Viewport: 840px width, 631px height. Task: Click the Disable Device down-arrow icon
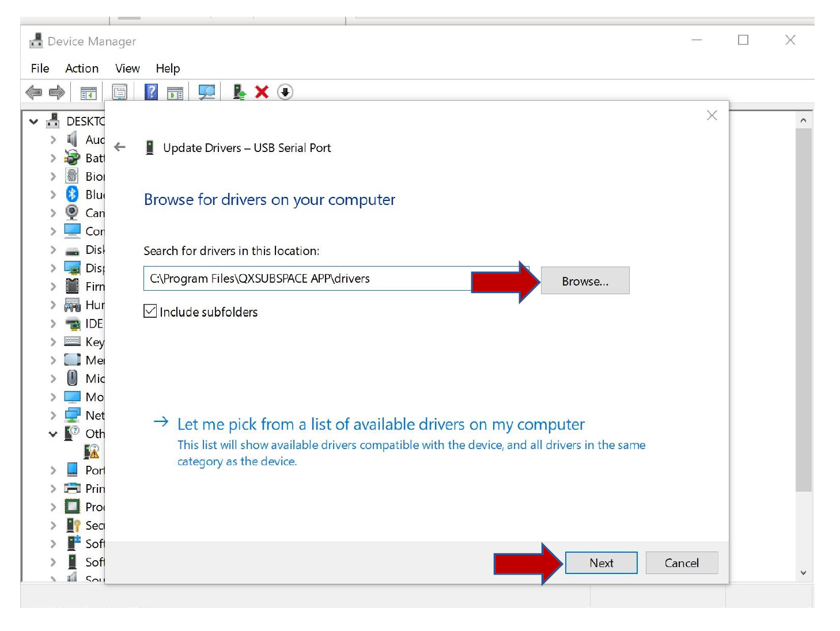point(285,92)
